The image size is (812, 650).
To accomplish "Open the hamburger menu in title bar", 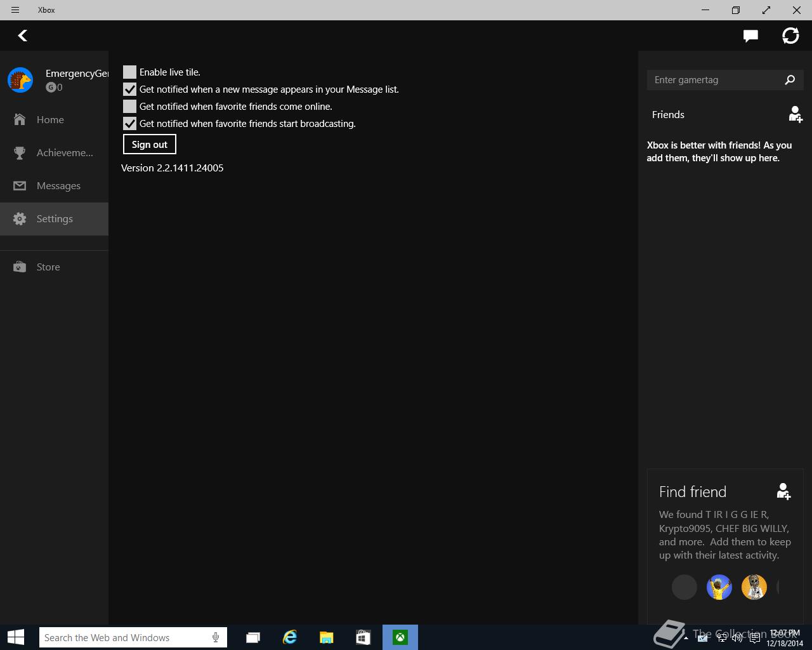I will (x=15, y=10).
